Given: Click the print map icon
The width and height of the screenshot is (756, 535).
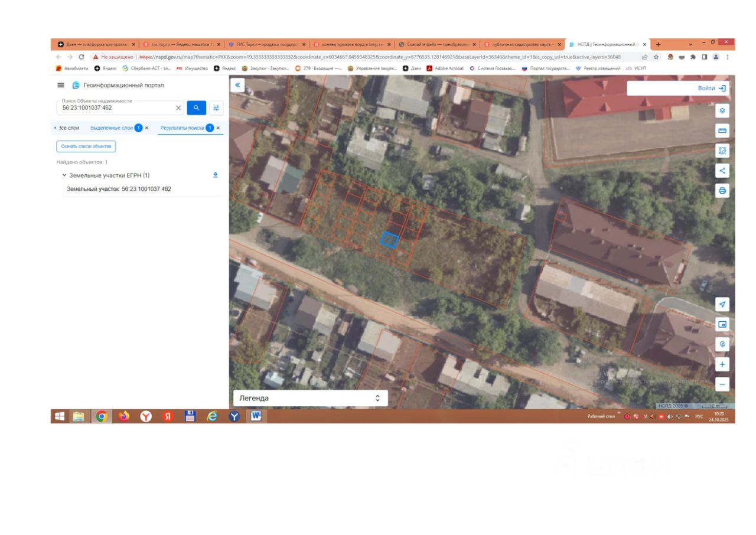Looking at the screenshot, I should (722, 191).
